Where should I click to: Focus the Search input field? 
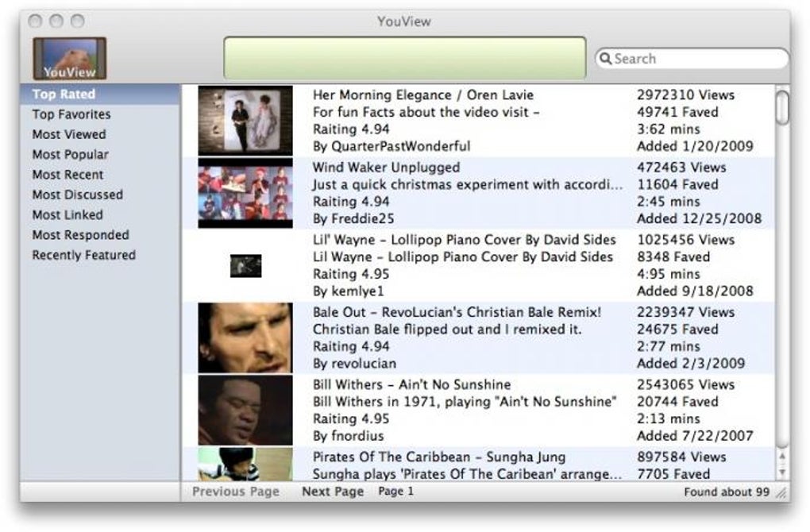[x=692, y=59]
